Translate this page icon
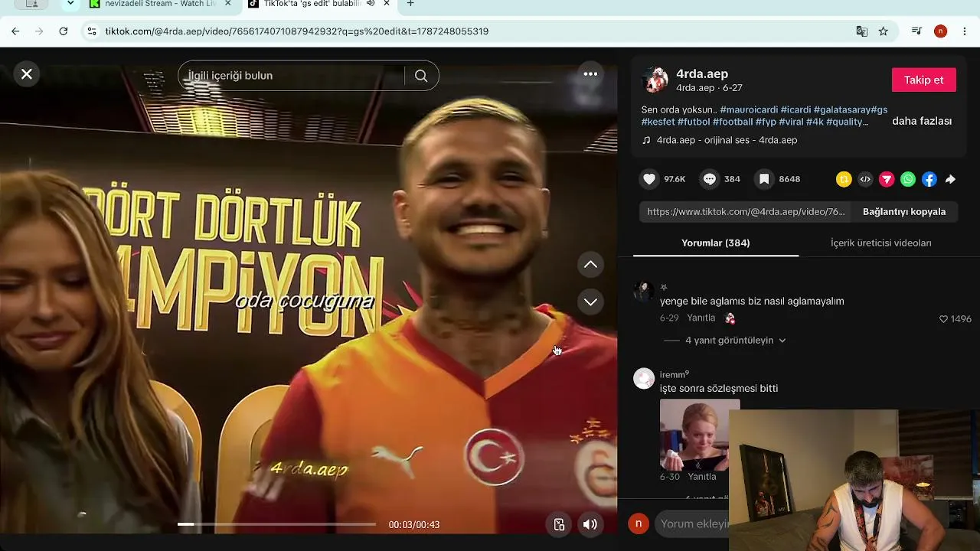The image size is (980, 551). coord(862,31)
